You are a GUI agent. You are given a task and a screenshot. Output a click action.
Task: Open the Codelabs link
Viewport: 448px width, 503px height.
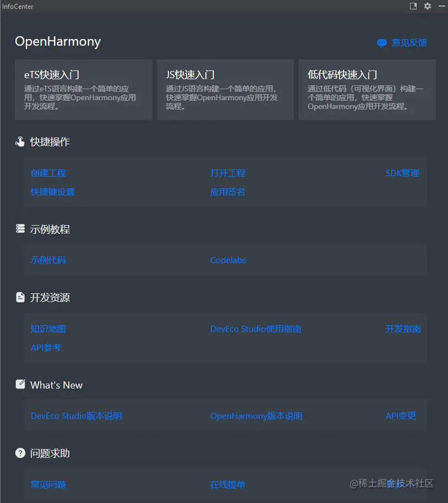pyautogui.click(x=228, y=260)
